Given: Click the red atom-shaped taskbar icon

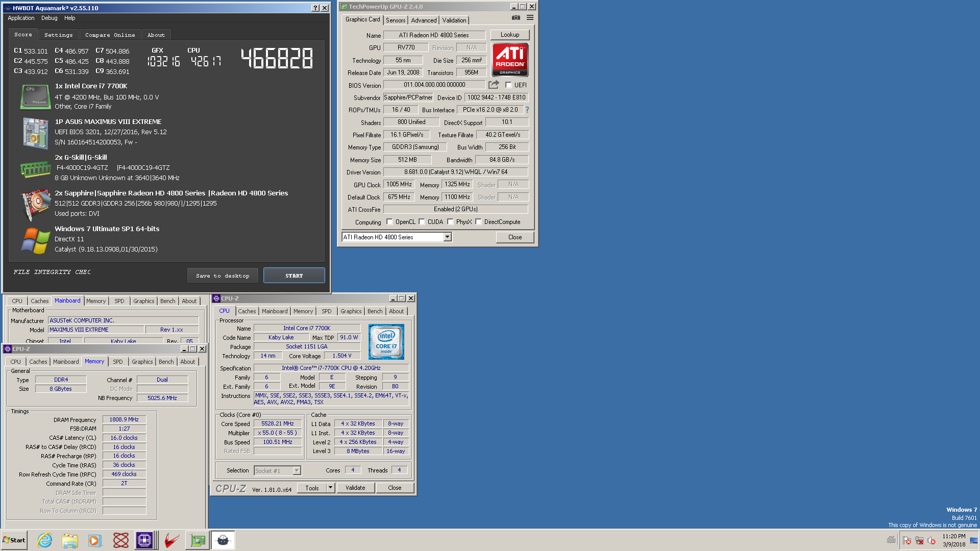Looking at the screenshot, I should [120, 540].
